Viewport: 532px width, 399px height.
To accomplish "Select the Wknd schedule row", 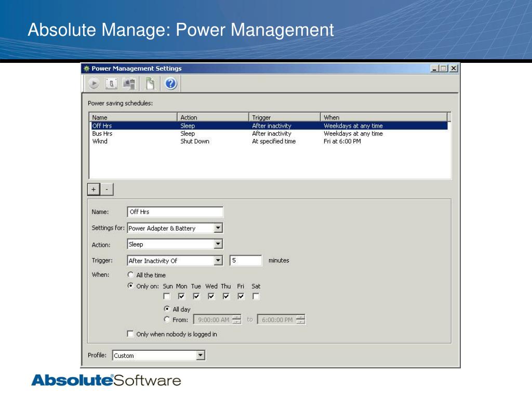I will pos(269,141).
